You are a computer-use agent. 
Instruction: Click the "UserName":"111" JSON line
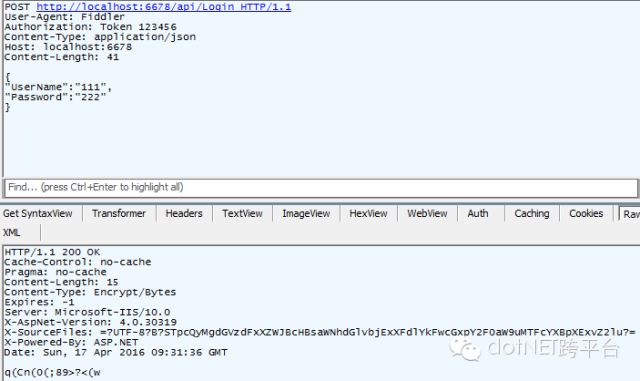(x=58, y=87)
